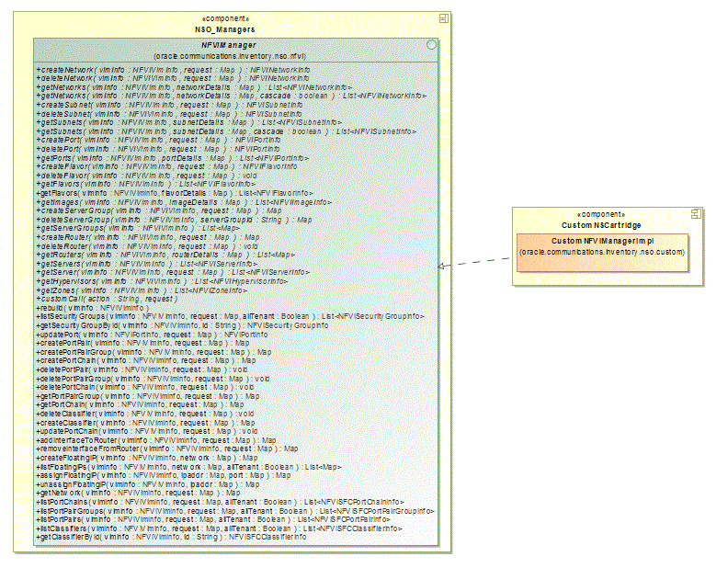
Task: Select the createNetwork operation row
Action: coord(173,70)
